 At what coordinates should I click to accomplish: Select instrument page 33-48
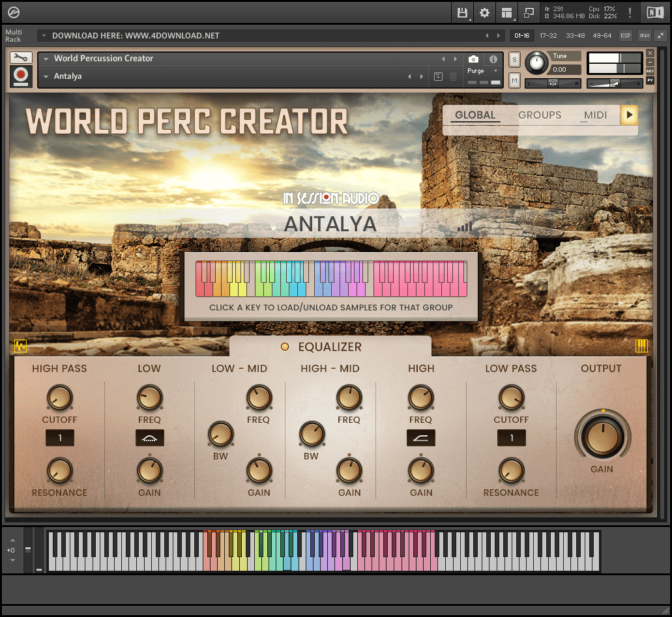pyautogui.click(x=575, y=36)
